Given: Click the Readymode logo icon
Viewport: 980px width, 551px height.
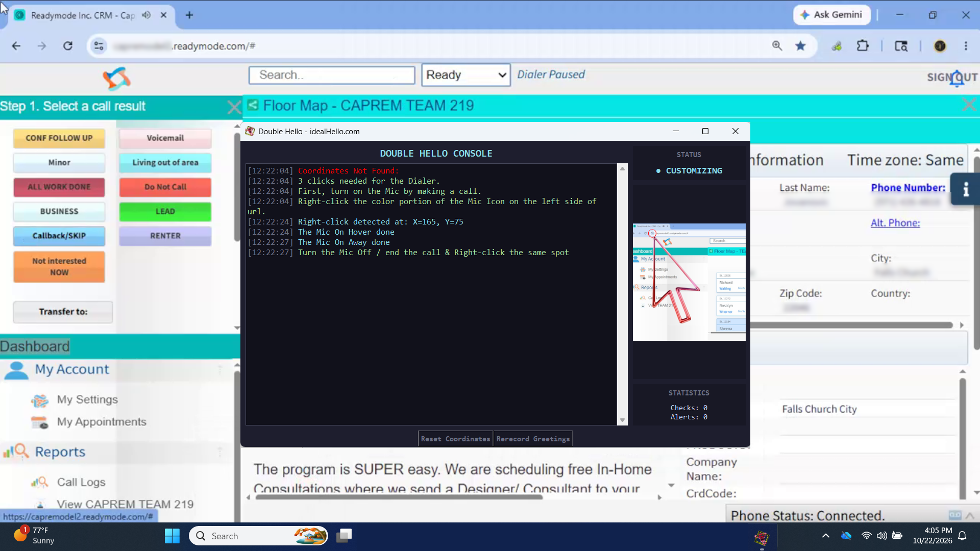Looking at the screenshot, I should pos(117,79).
